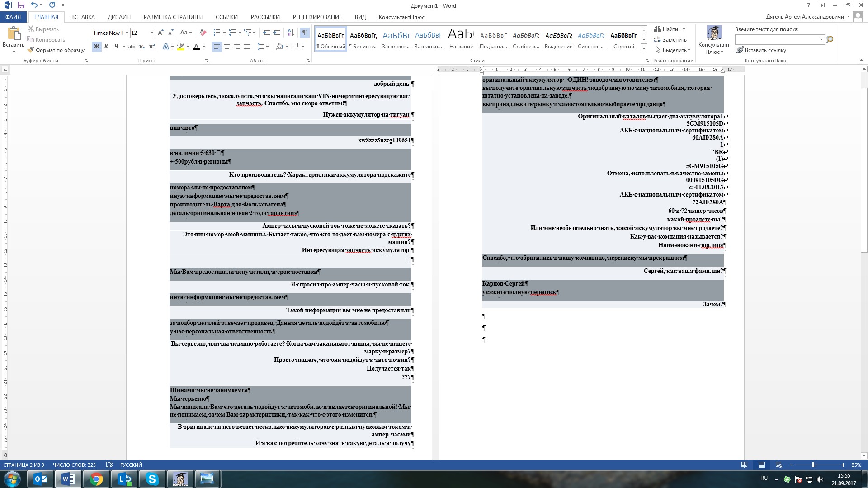Screen dimensions: 868x488
Task: Switch to the РАЗМЕТКА СТРАНИЦЫ tab
Action: click(x=173, y=17)
